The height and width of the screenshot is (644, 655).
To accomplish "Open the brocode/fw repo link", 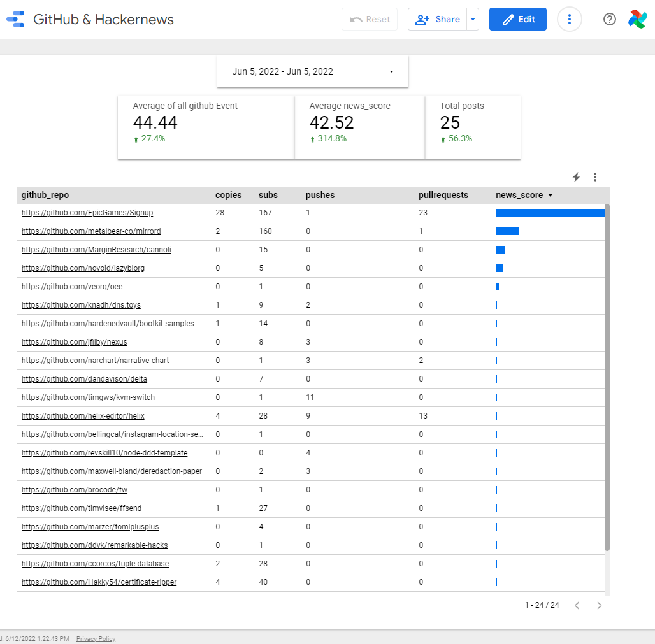I will tap(75, 489).
